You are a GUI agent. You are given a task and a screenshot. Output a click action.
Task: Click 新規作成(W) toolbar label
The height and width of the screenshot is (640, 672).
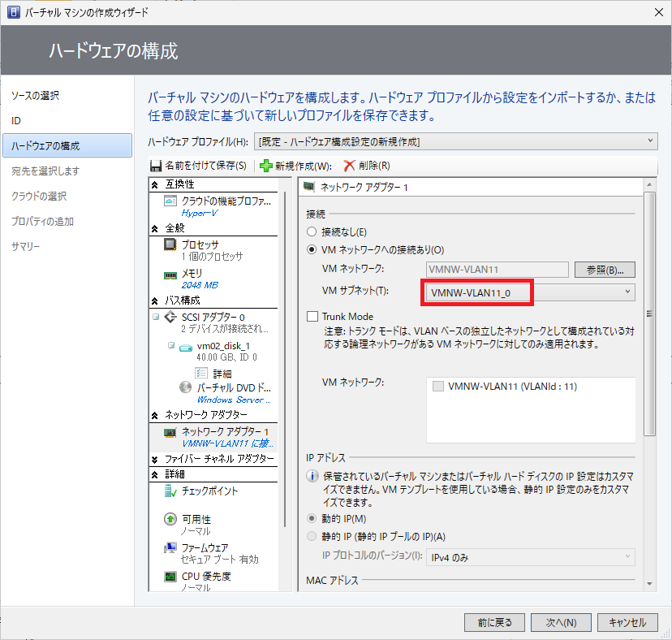[304, 166]
